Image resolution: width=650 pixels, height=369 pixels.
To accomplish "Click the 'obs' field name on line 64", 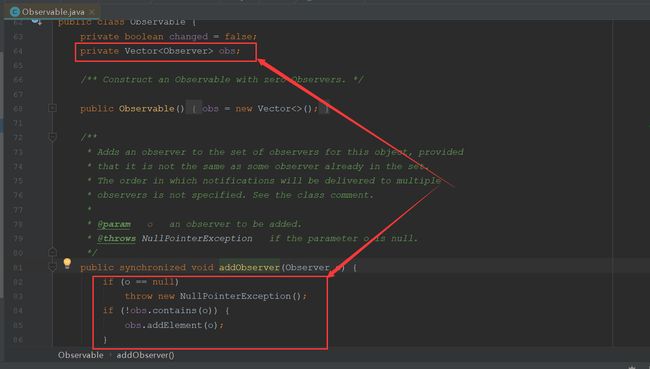I will click(x=227, y=51).
